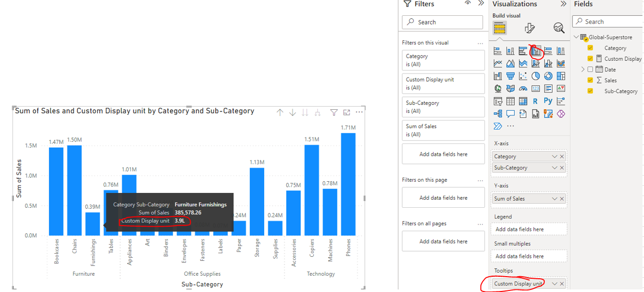The width and height of the screenshot is (644, 292).
Task: Open chart in focus mode
Action: pos(347,112)
